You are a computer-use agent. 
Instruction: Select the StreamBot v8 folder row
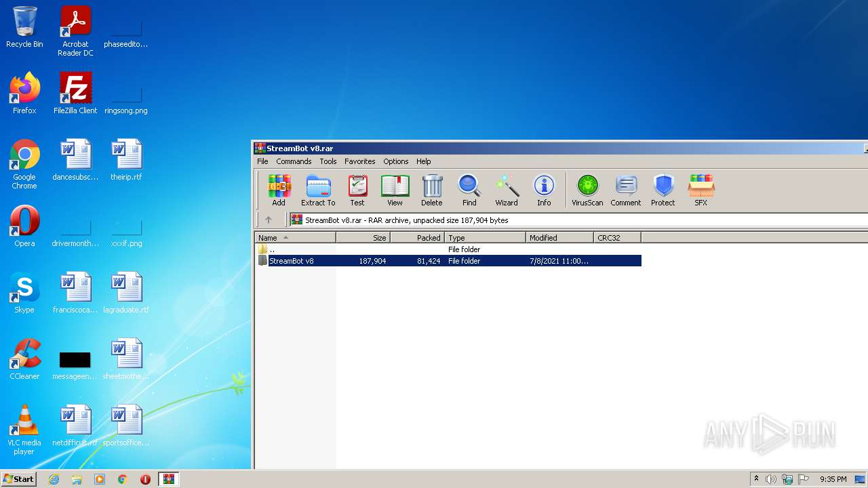tap(448, 261)
